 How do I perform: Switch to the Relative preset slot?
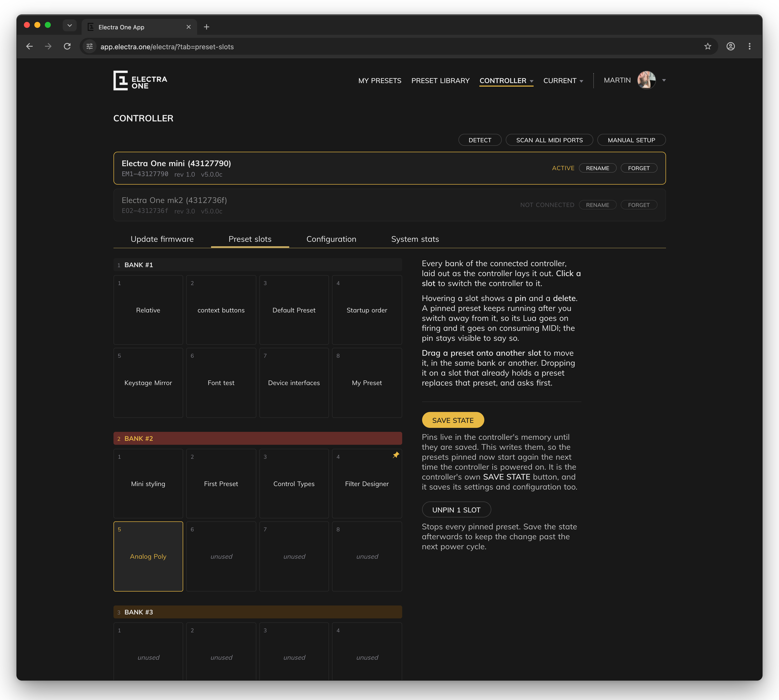click(148, 310)
